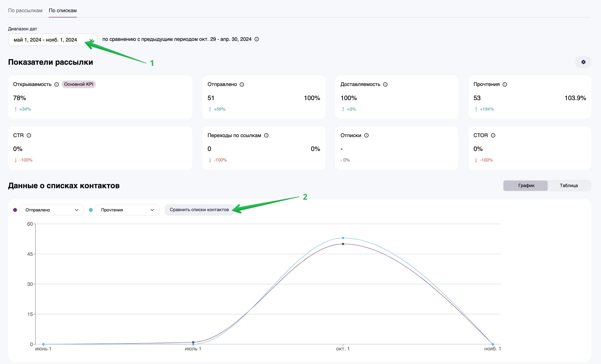
Task: Click Сравнить списки контактов button
Action: pos(199,210)
